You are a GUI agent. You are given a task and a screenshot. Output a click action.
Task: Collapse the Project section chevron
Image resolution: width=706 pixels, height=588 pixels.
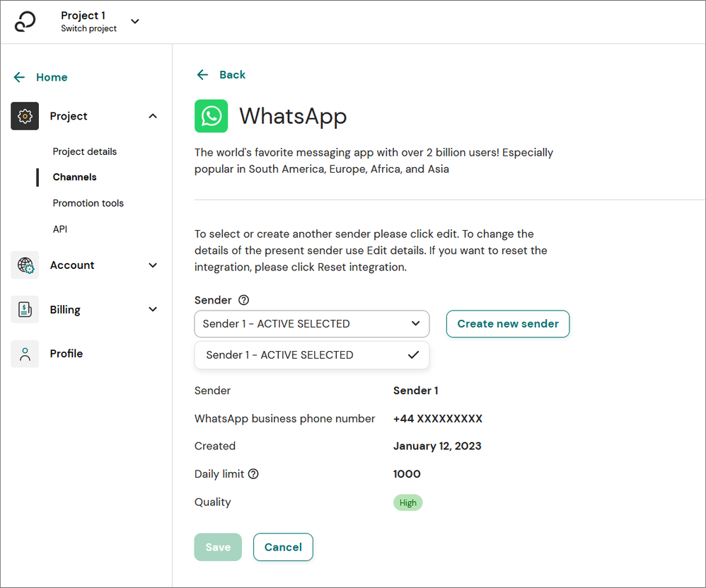click(153, 116)
